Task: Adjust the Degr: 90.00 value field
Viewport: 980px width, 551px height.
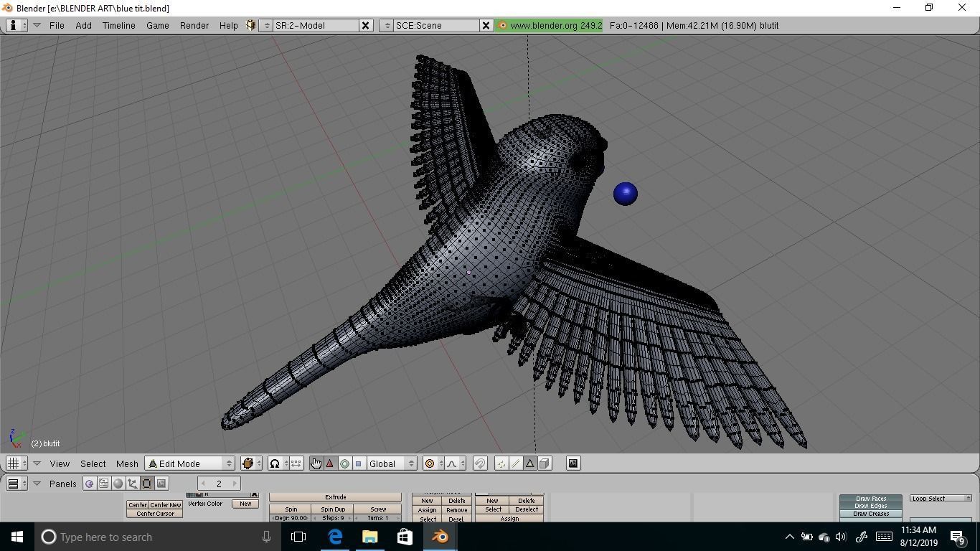Action: (291, 518)
